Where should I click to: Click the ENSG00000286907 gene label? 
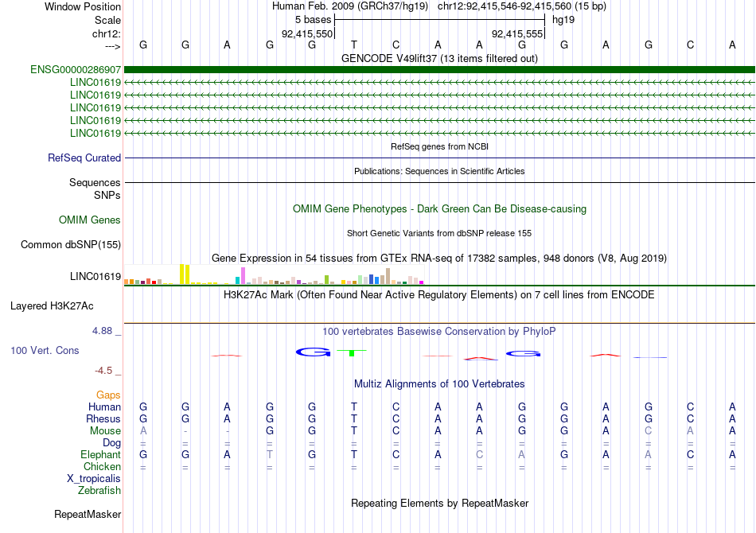[x=76, y=69]
